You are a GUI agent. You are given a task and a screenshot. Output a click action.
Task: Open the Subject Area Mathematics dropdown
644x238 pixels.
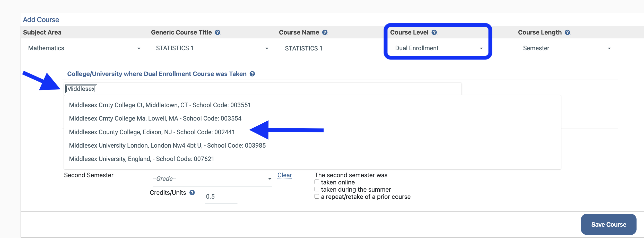(x=84, y=48)
